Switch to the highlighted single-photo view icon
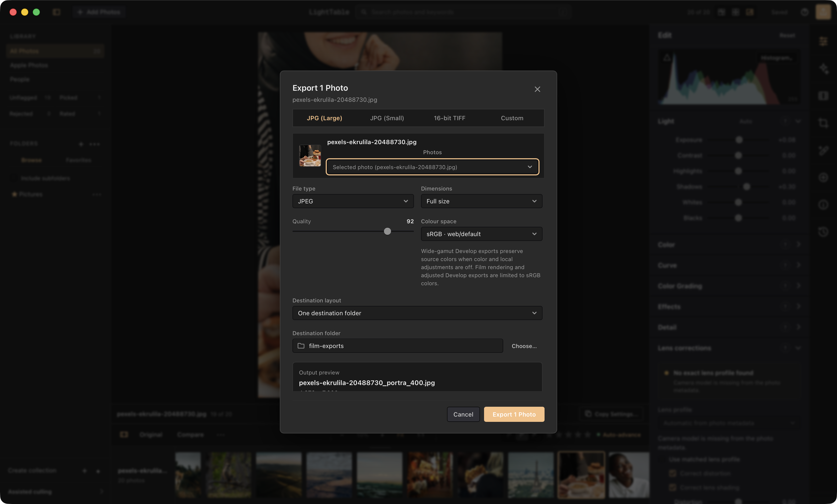The image size is (837, 504). click(750, 12)
